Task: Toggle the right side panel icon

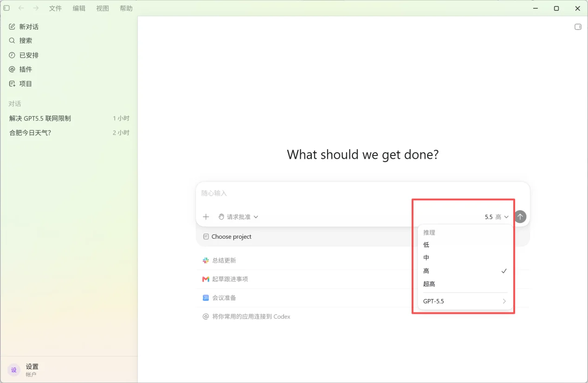Action: coord(578,27)
